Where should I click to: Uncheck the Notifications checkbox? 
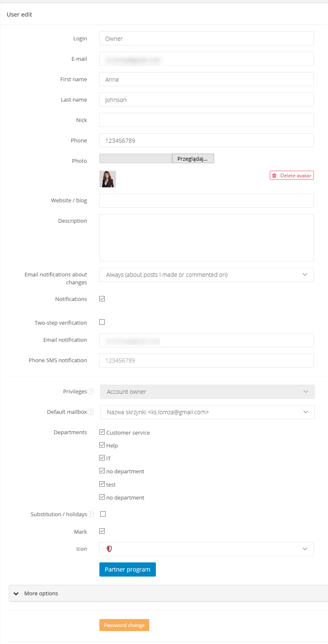click(102, 299)
